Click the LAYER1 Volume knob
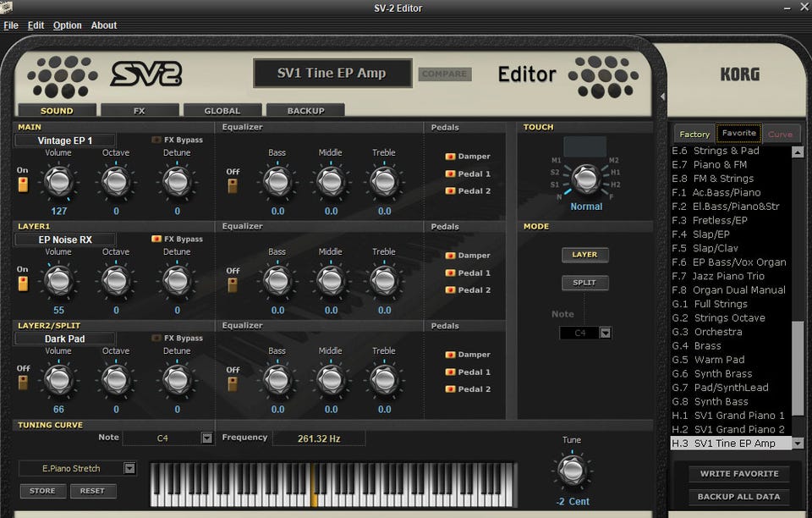812x518 pixels. point(58,280)
